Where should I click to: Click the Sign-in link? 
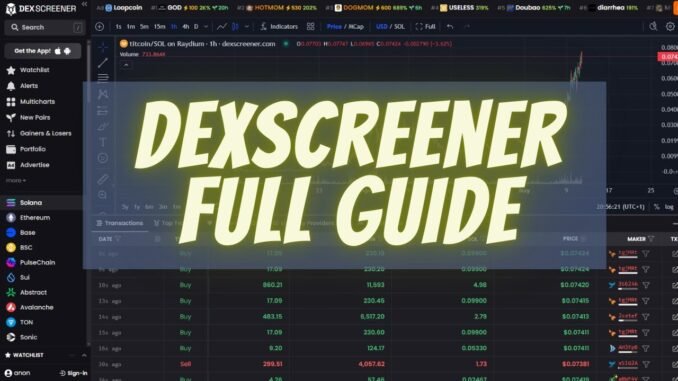(x=73, y=373)
